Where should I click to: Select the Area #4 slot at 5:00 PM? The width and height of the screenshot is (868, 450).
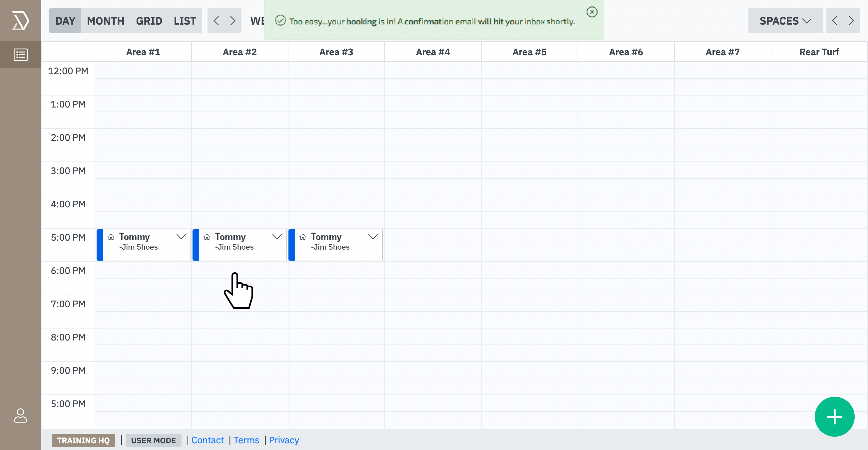coord(433,237)
